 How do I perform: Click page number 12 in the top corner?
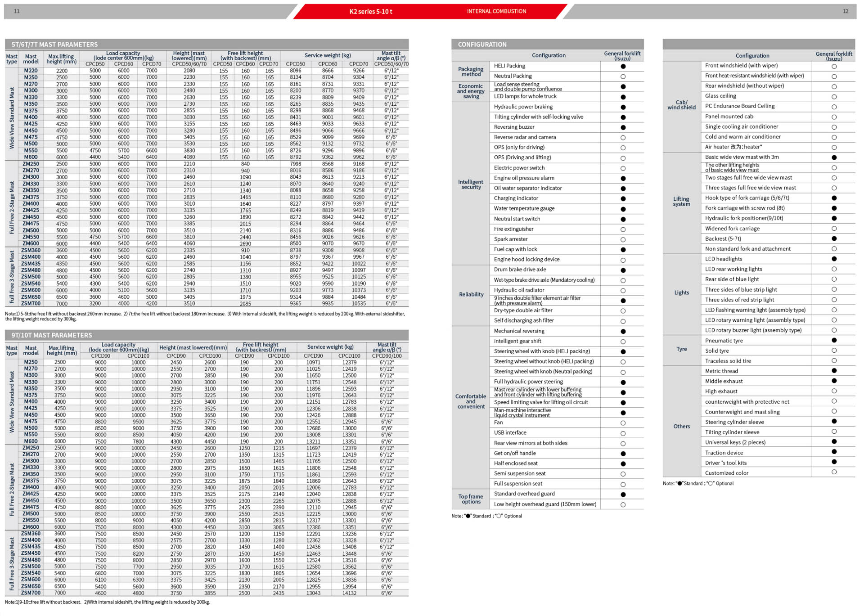[x=845, y=11]
